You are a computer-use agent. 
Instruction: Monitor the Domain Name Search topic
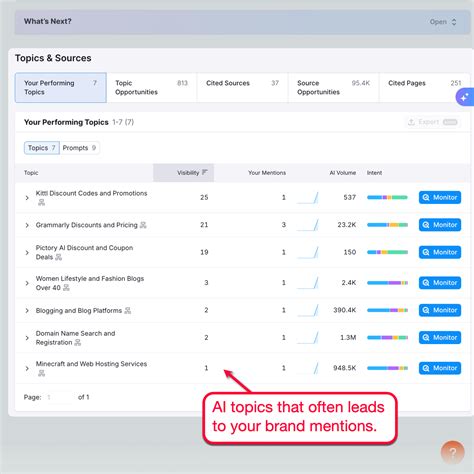[440, 337]
